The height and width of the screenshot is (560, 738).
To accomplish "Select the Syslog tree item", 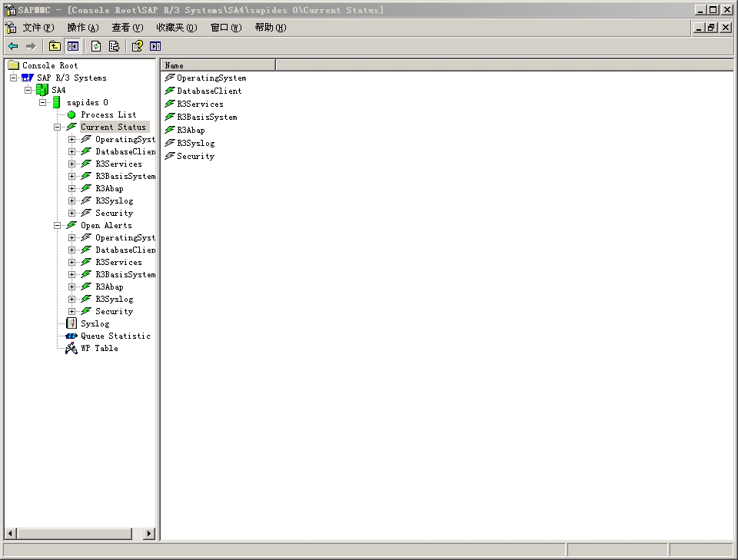I will click(x=95, y=323).
